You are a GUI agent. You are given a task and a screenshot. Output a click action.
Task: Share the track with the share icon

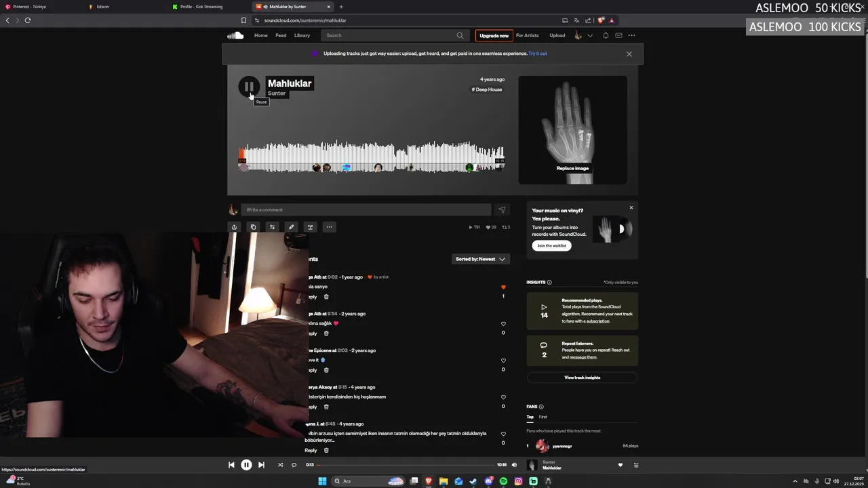(x=234, y=227)
